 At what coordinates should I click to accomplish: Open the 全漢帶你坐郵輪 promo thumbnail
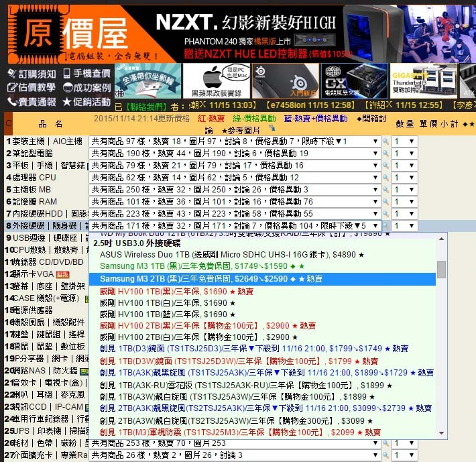click(148, 80)
